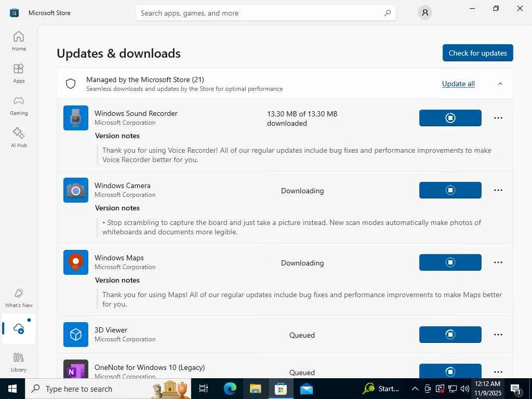Click the 3D Viewer app icon
Viewport: 532px width, 399px height.
point(76,335)
